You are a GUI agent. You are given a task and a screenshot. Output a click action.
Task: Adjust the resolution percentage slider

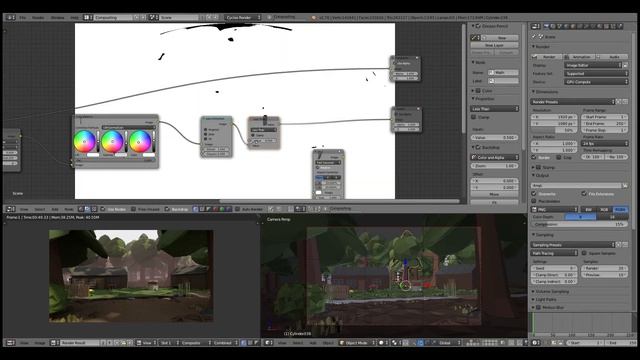(554, 130)
